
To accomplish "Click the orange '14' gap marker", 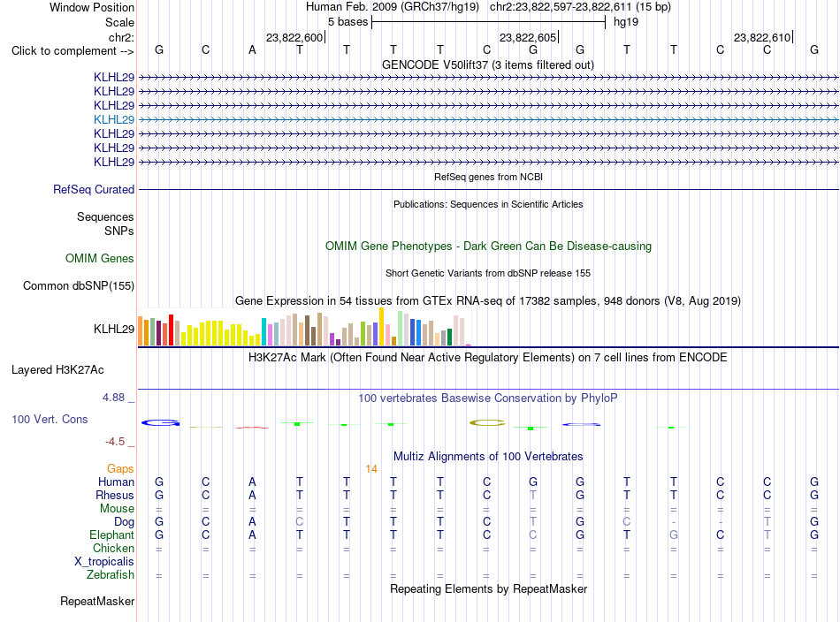I will pos(371,469).
